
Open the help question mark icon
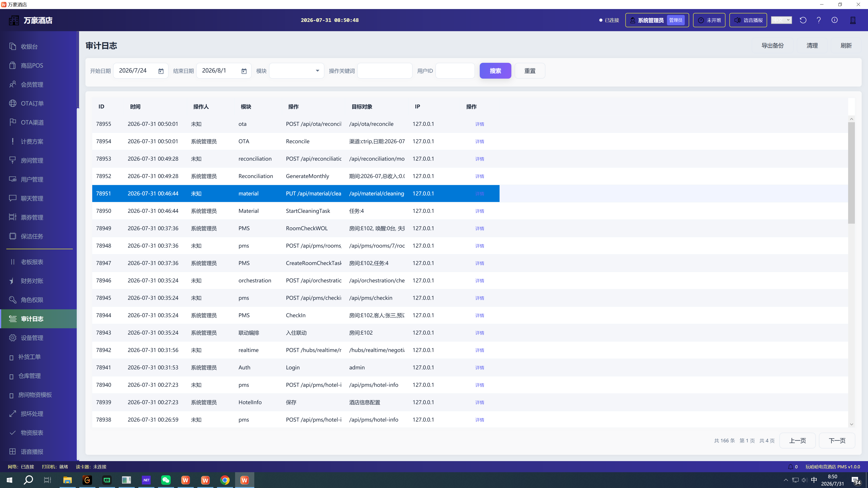coord(819,20)
